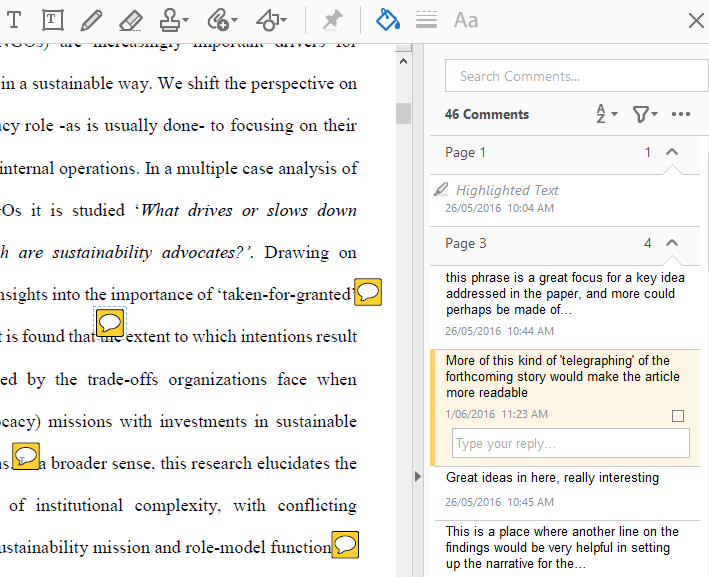Open the A-Z sort comments dropdown

click(x=606, y=114)
